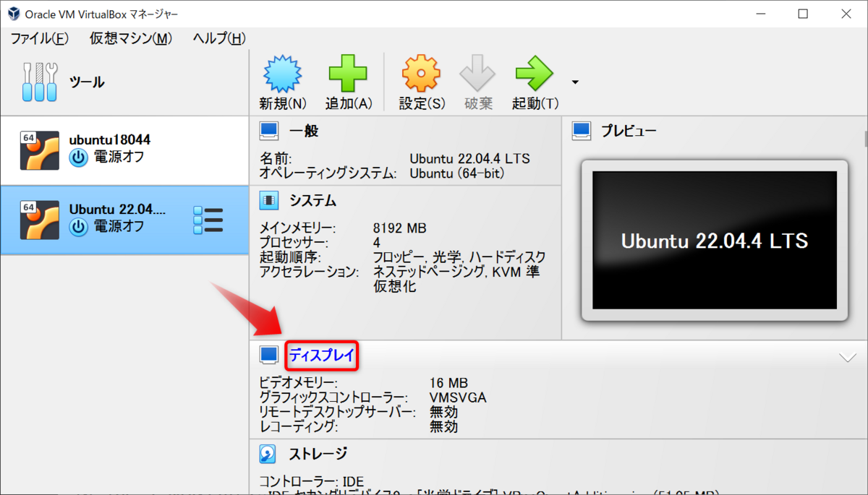Click the Discard (破棄) arrow icon
This screenshot has height=495, width=868.
pyautogui.click(x=478, y=74)
